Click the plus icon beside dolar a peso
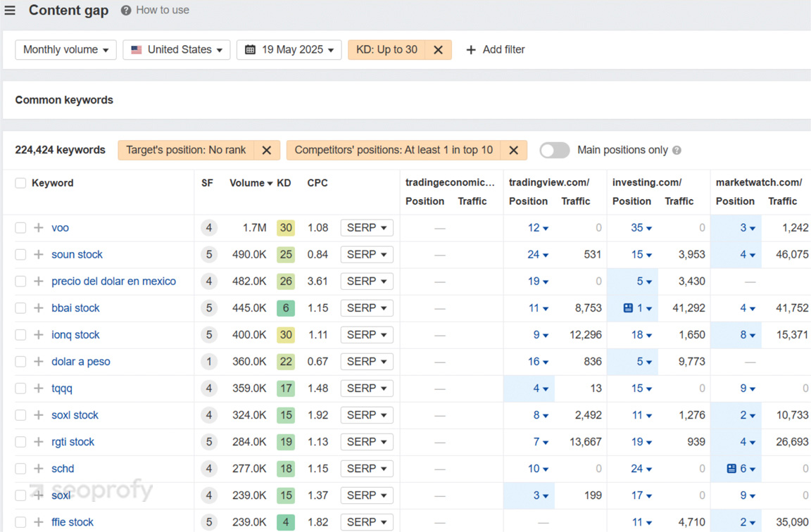Screen dimensions: 811x532 (x=39, y=362)
